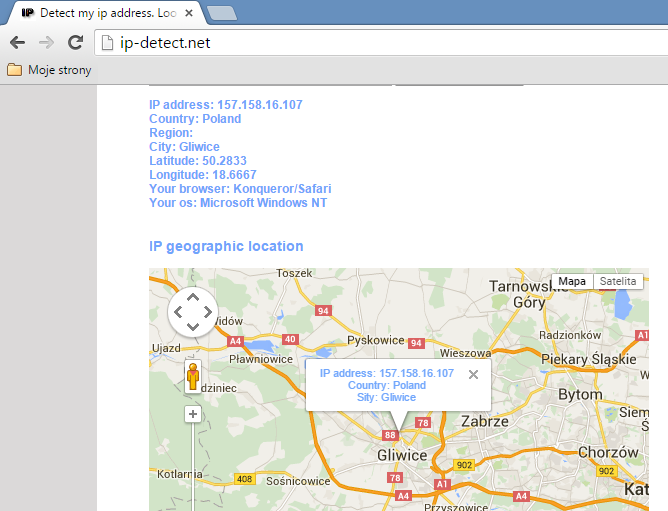Click the road 40 shield on the map
This screenshot has width=668, height=511.
pos(290,339)
